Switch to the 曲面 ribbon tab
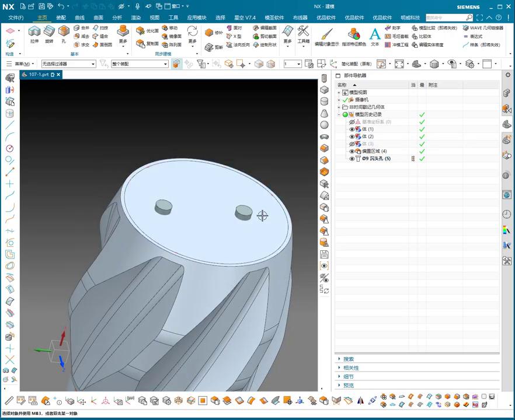 98,17
